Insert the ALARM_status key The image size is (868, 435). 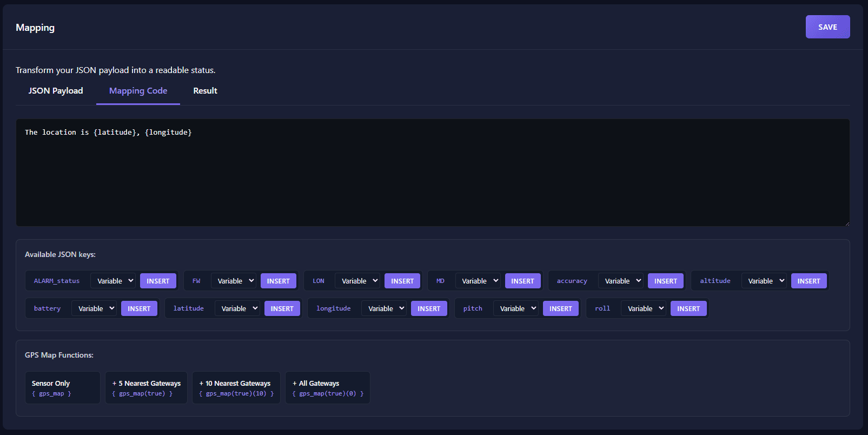tap(158, 281)
